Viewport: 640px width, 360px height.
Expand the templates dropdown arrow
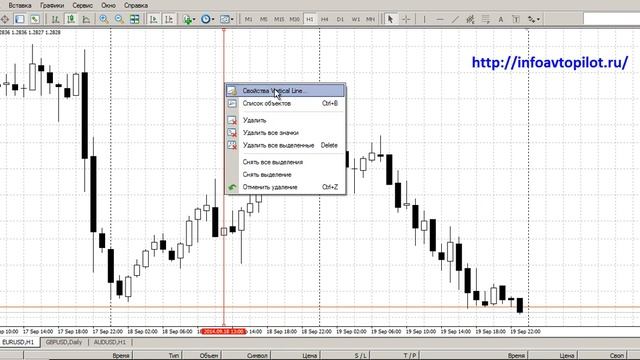[x=232, y=19]
